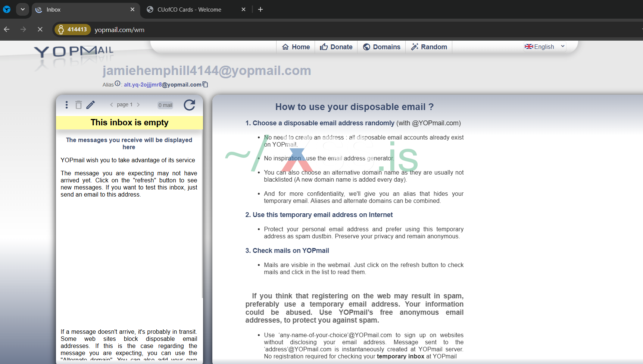
Task: Click 'The messages you receive will be displayed here'
Action: click(129, 144)
